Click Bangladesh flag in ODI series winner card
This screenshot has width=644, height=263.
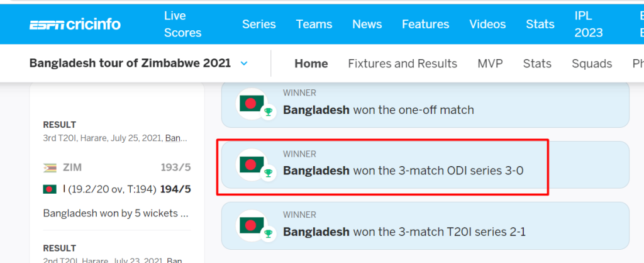point(251,164)
